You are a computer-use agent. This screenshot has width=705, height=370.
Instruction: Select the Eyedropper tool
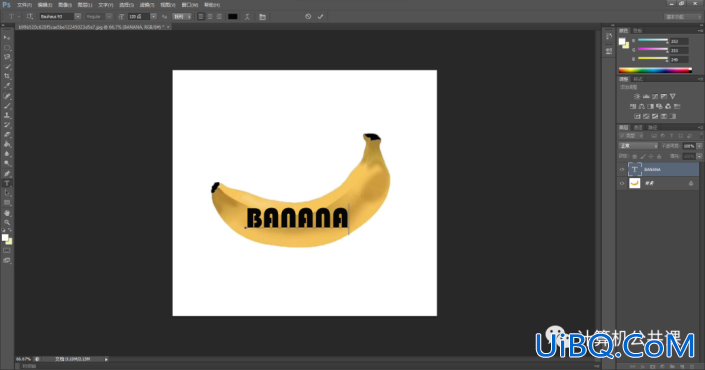tap(7, 86)
